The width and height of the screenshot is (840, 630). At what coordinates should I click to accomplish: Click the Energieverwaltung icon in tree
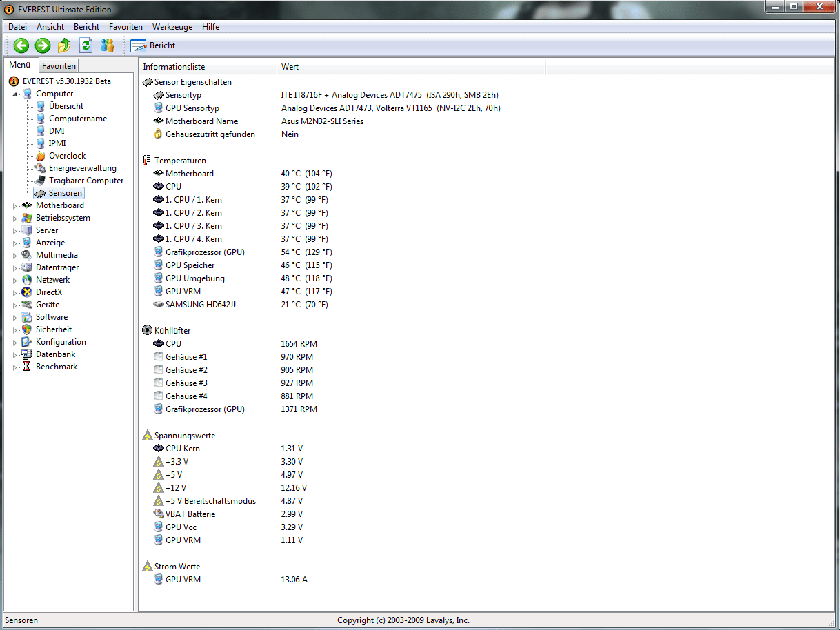point(40,168)
